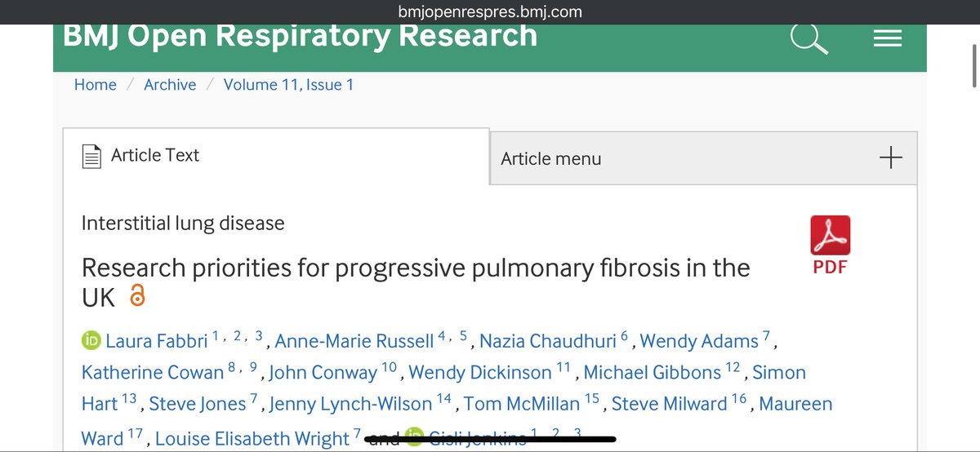Open the hamburger navigation menu

point(887,38)
